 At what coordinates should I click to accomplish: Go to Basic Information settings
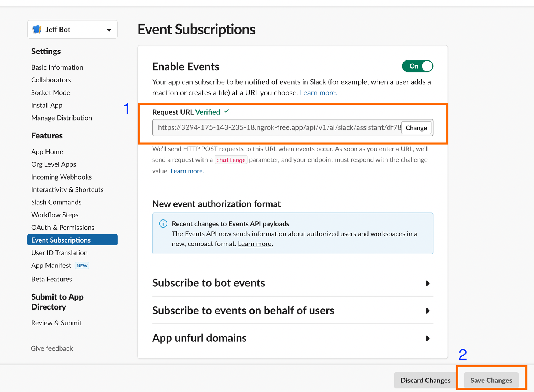point(57,67)
